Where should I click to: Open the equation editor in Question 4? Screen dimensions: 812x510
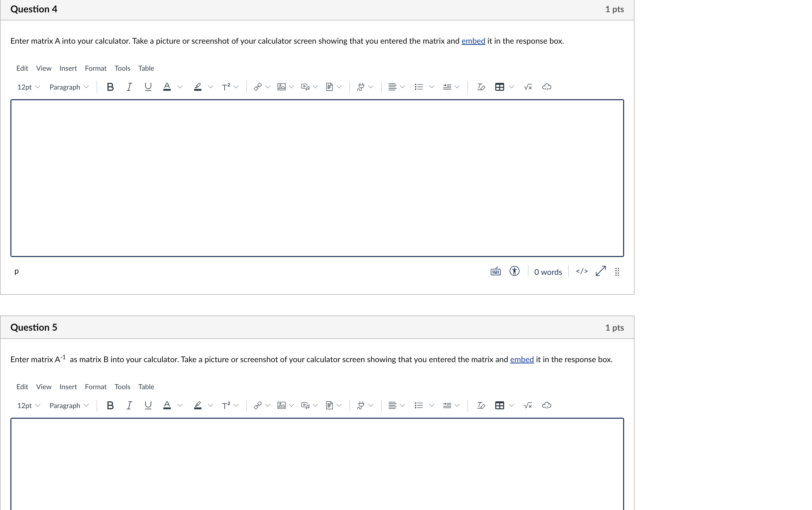coord(528,87)
